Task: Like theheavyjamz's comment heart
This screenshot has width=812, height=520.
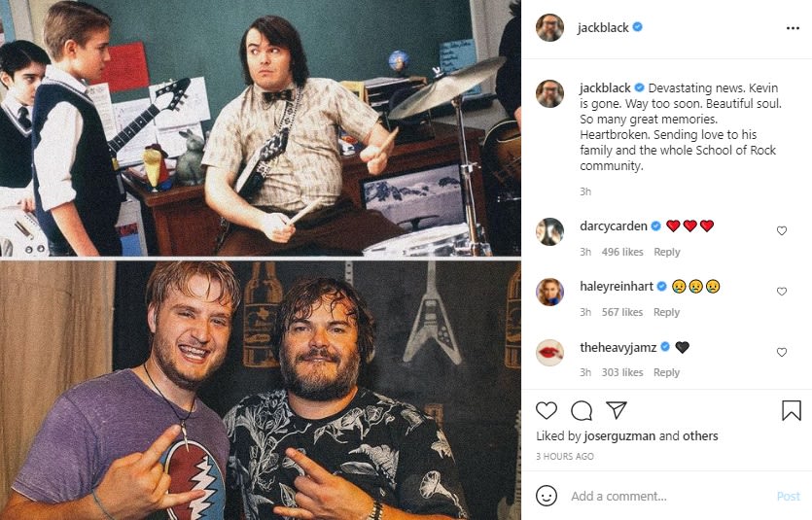Action: [x=782, y=353]
